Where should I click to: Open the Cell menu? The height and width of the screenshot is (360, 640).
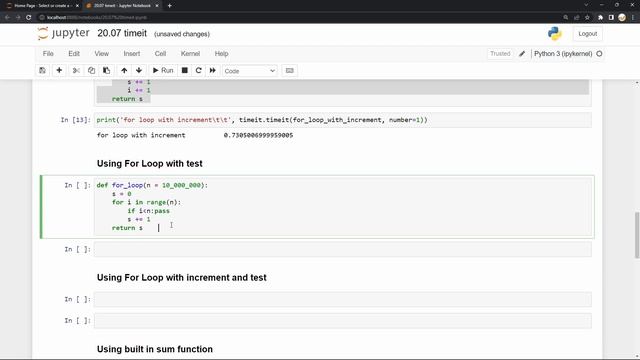160,53
